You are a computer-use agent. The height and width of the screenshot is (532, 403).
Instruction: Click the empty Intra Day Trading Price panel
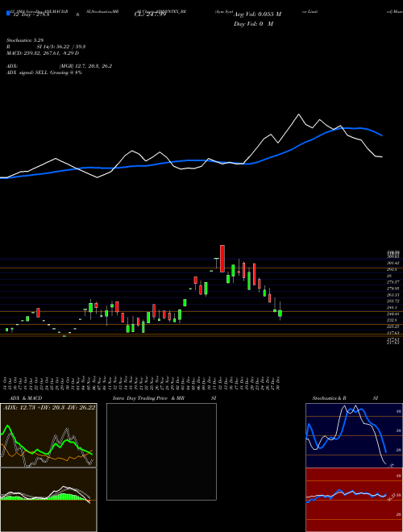pos(161,451)
